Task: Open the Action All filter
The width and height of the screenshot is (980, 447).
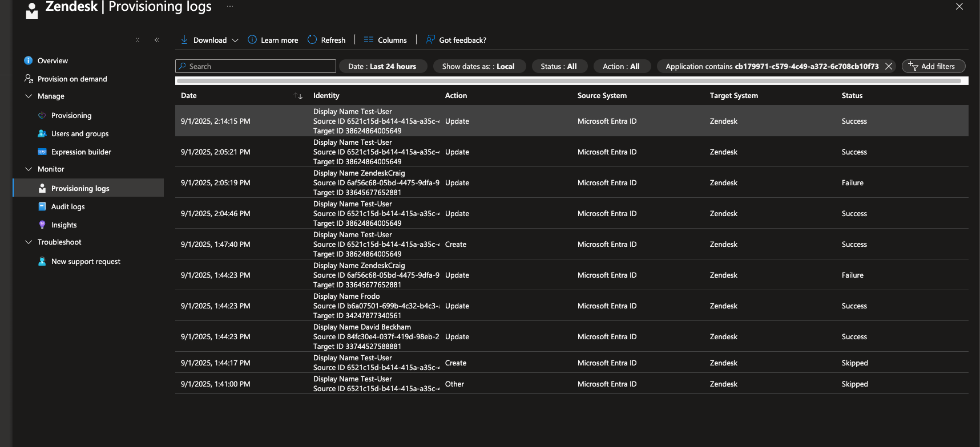Action: [x=621, y=66]
